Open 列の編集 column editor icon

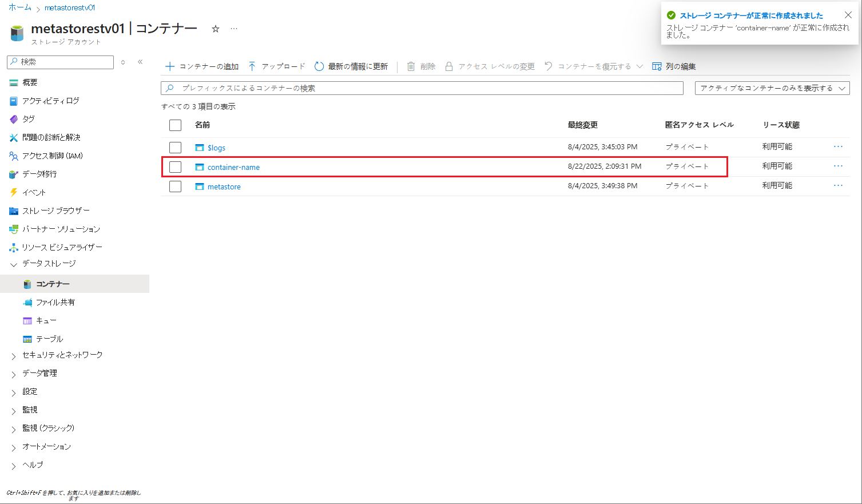click(x=657, y=66)
